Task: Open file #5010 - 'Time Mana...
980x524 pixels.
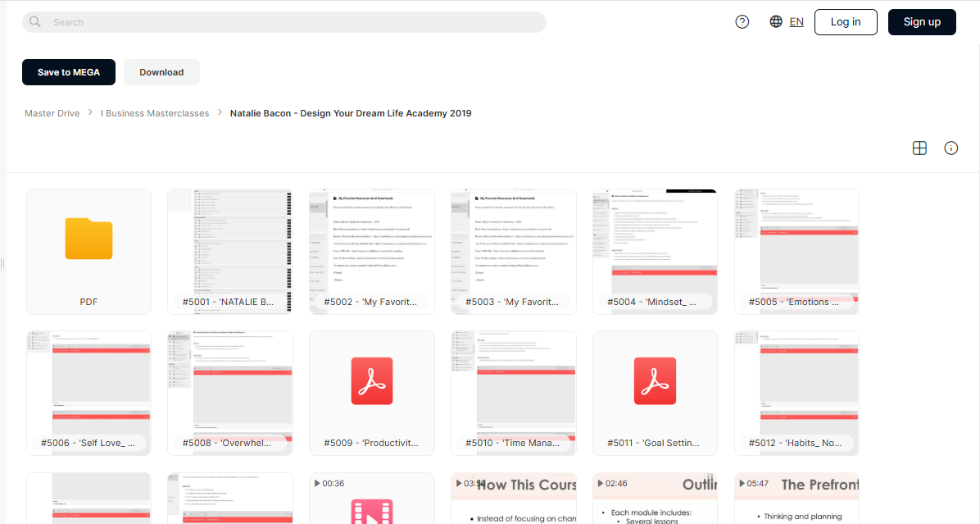Action: [513, 393]
